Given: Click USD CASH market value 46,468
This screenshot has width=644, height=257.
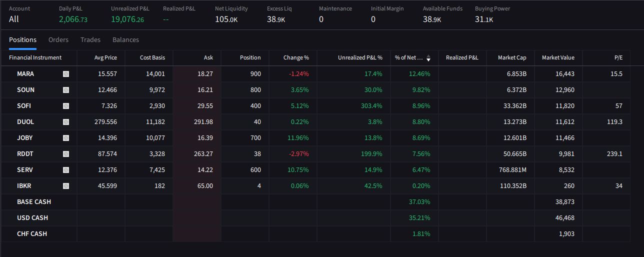Looking at the screenshot, I should point(564,218).
